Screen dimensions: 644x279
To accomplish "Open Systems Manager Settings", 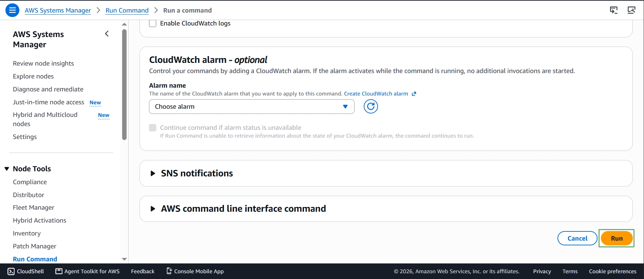I will pyautogui.click(x=25, y=137).
